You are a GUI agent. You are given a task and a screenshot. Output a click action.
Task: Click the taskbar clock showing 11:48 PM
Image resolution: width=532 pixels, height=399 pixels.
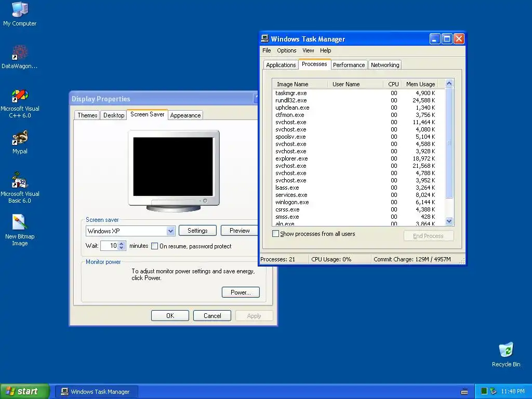(513, 392)
